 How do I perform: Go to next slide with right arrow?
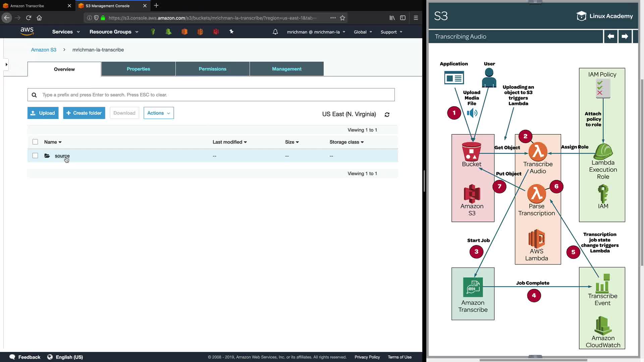[x=625, y=36]
